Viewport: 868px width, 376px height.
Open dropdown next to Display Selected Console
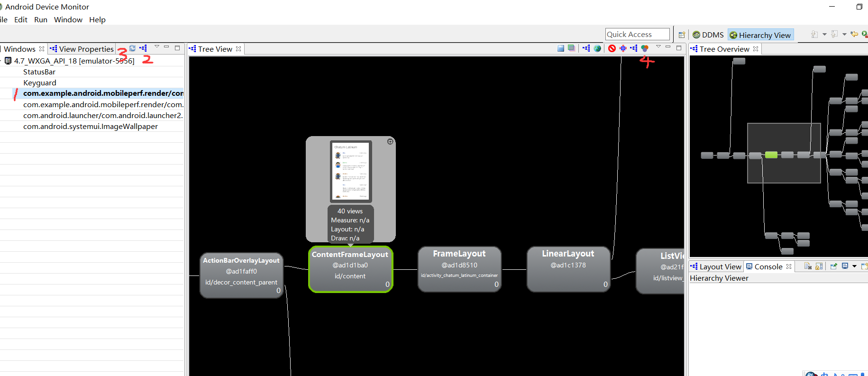click(854, 266)
